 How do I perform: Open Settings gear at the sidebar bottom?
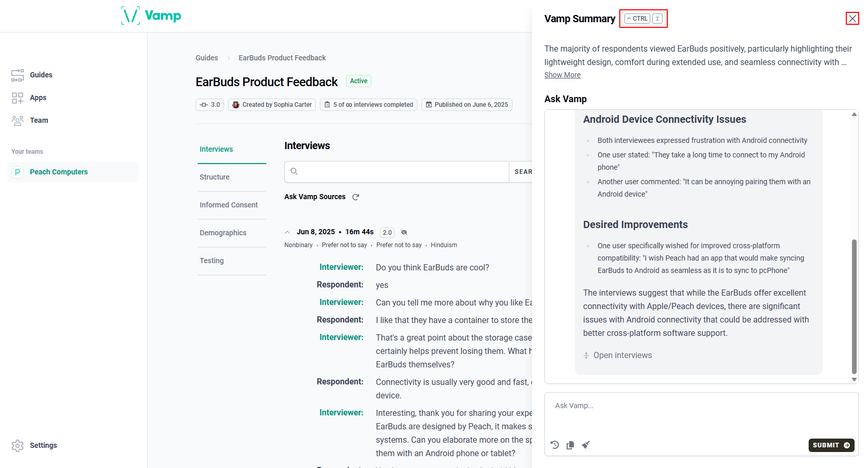pos(34,445)
